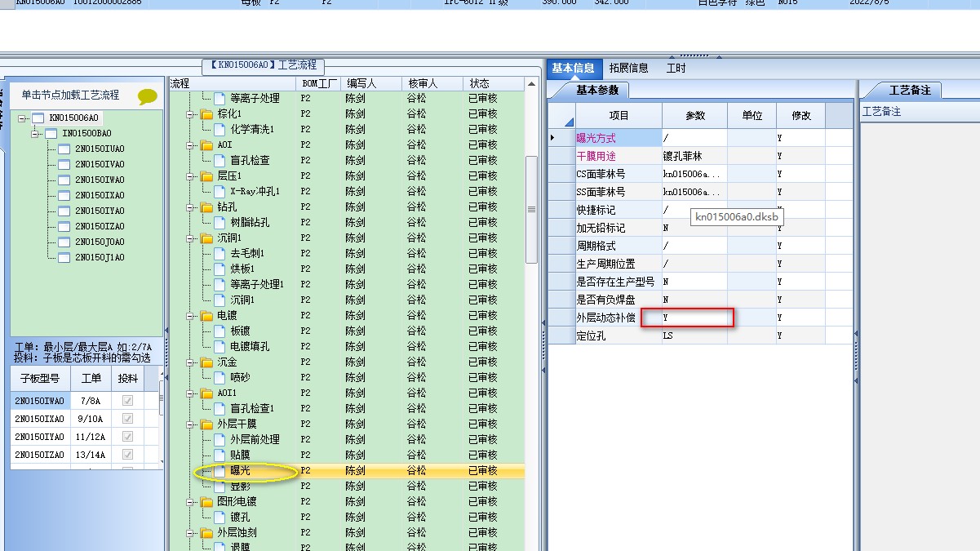The image size is (980, 551).
Task: Click the document icon for 电镀填孔
Action: point(219,346)
